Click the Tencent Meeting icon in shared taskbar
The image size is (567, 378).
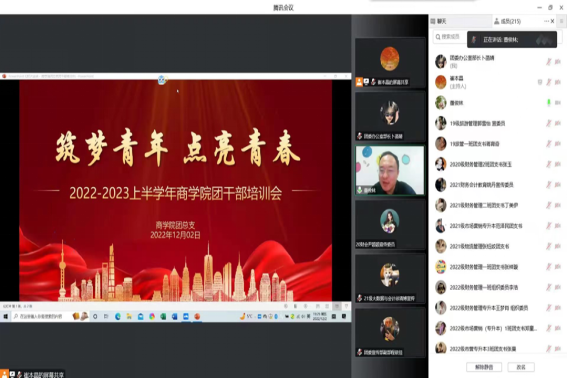coord(186,317)
